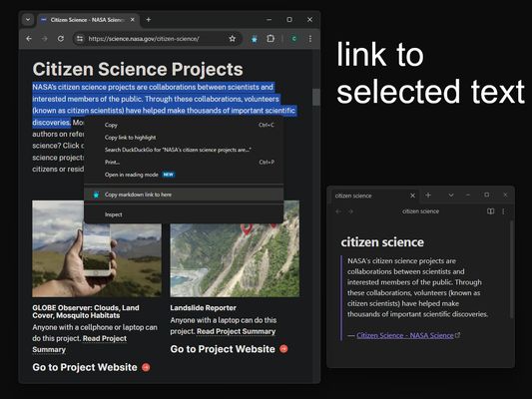Open the green profile avatar
The height and width of the screenshot is (399, 532).
click(x=294, y=39)
